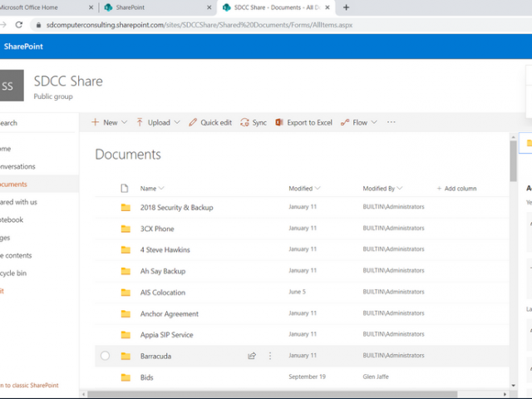Viewport: 532px width, 399px height.
Task: Click the Anchor Agreement folder icon
Action: 126,313
